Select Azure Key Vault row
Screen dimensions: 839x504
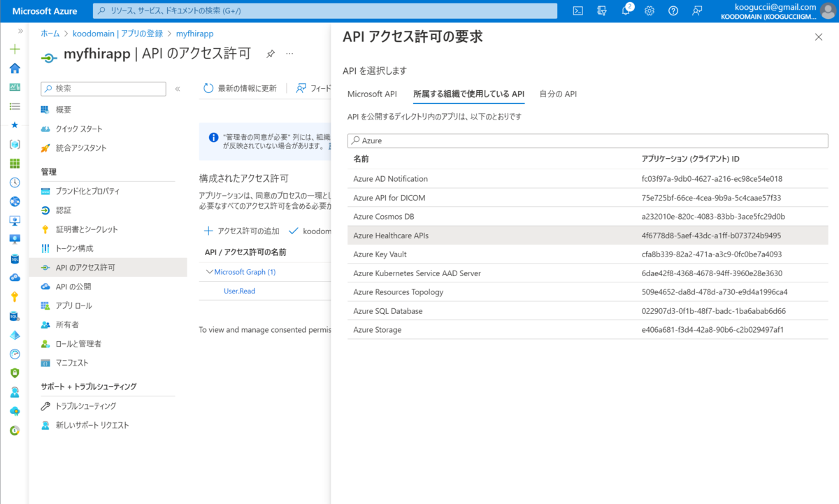point(587,254)
